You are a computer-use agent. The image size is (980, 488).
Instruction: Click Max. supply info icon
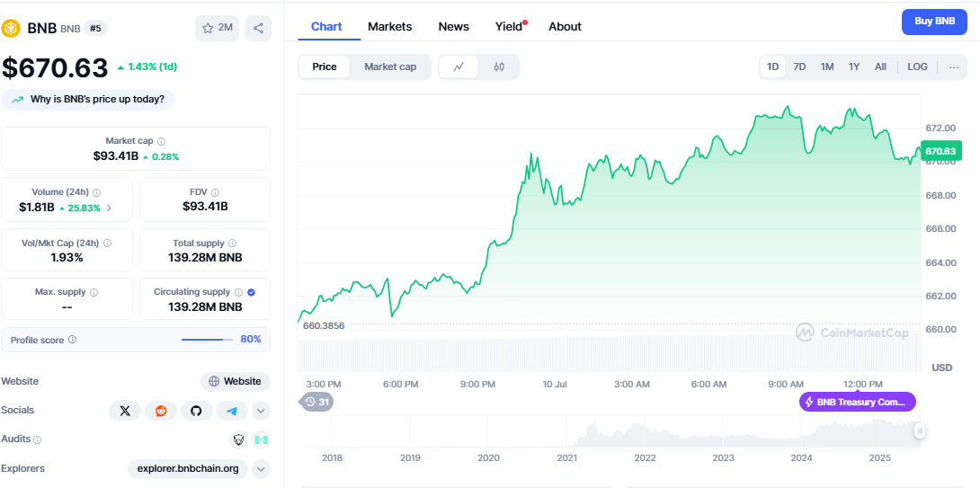94,292
